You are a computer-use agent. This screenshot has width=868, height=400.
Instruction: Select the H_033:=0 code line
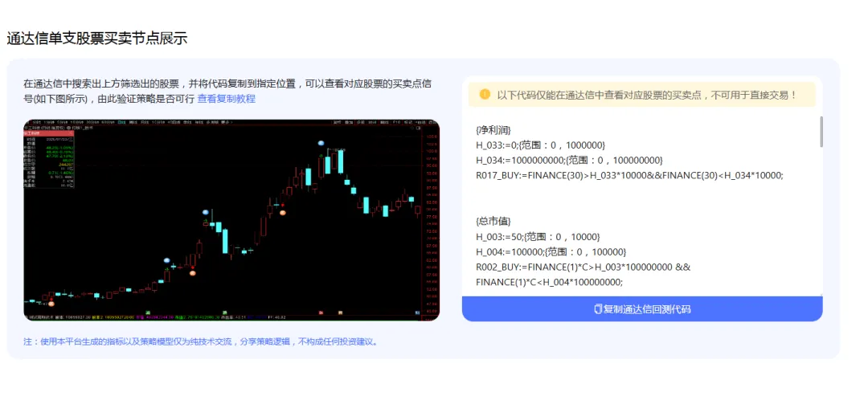tap(540, 145)
